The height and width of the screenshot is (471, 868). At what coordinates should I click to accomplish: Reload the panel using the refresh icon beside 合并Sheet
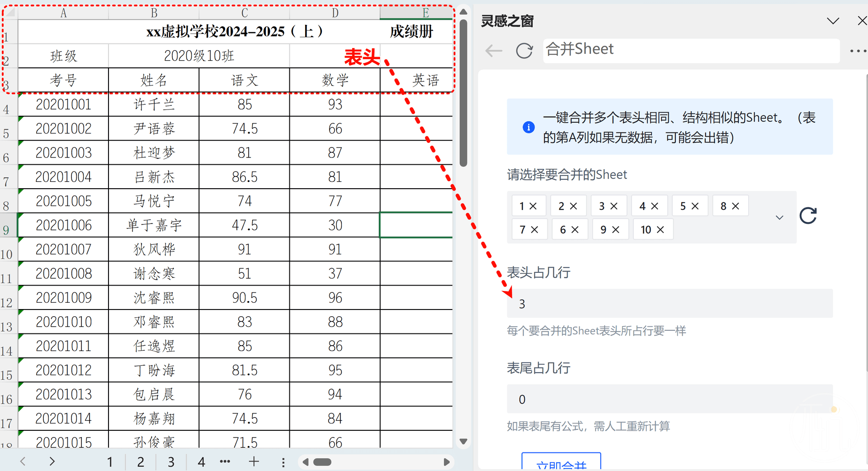tap(524, 51)
